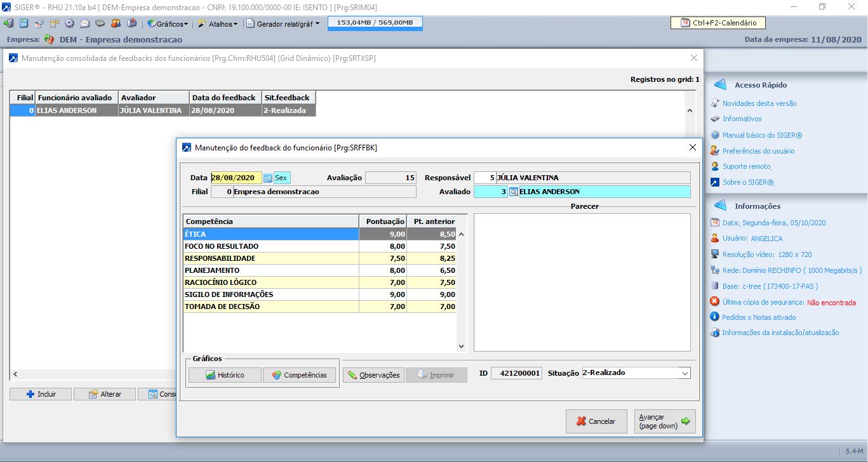Open the calendar picker beside the Data field

pyautogui.click(x=267, y=178)
